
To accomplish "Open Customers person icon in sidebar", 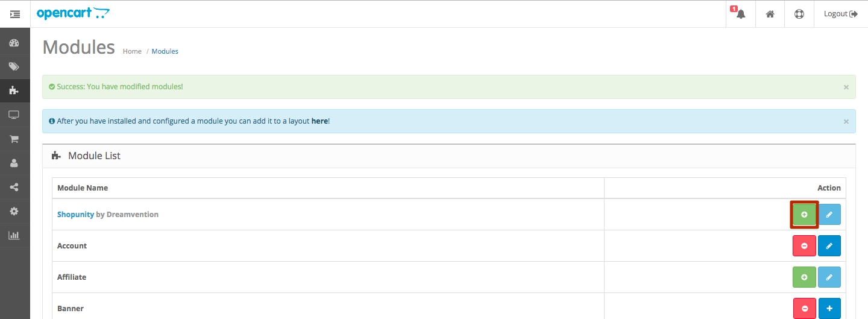I will pos(14,163).
